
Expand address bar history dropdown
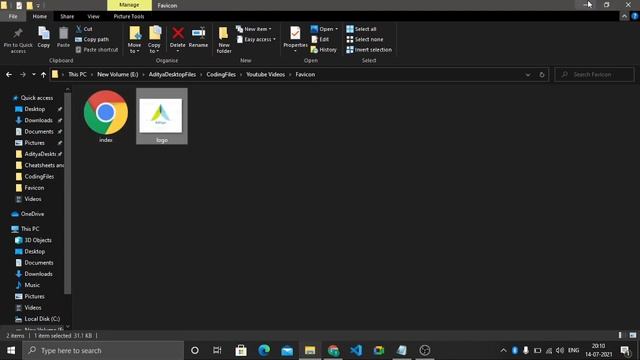(528, 75)
